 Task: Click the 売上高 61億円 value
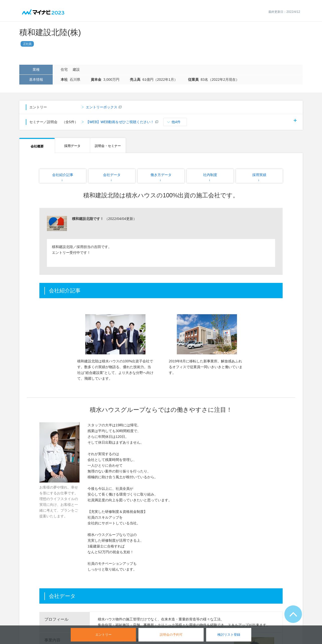(153, 79)
